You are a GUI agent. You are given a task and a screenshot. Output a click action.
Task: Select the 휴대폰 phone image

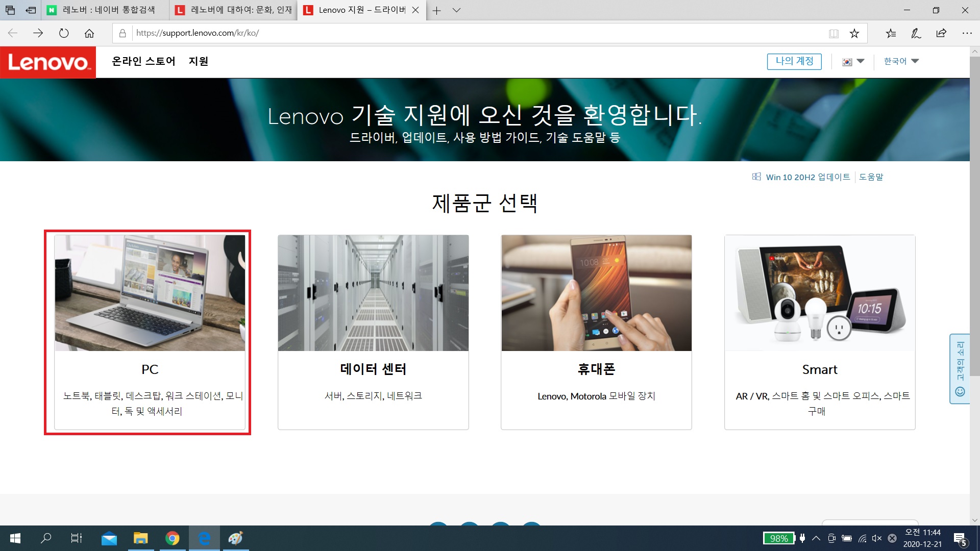tap(596, 293)
